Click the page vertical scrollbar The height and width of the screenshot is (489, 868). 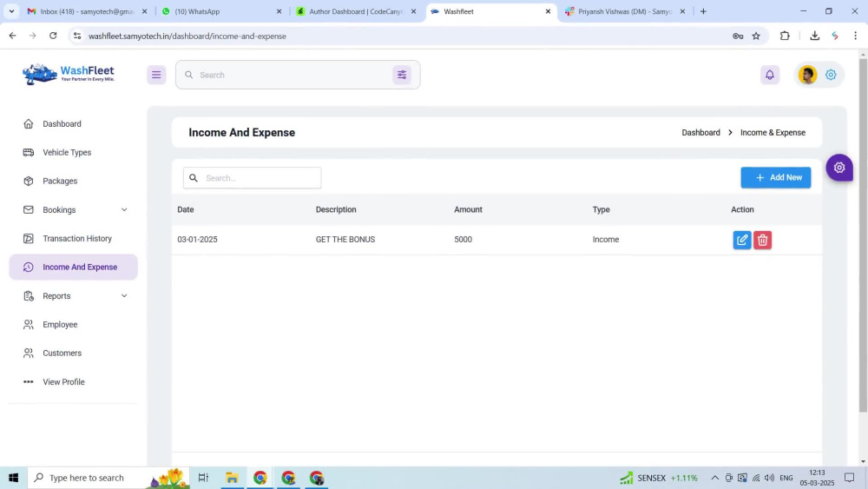tap(863, 235)
